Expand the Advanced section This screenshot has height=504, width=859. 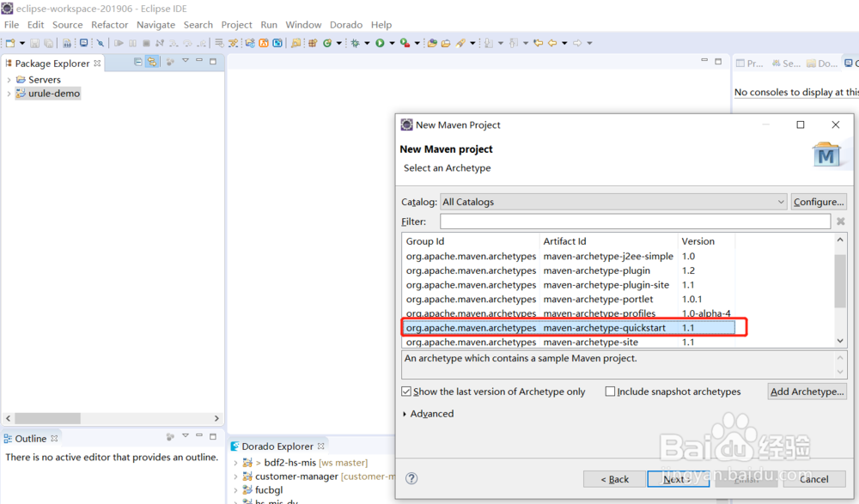tap(405, 414)
